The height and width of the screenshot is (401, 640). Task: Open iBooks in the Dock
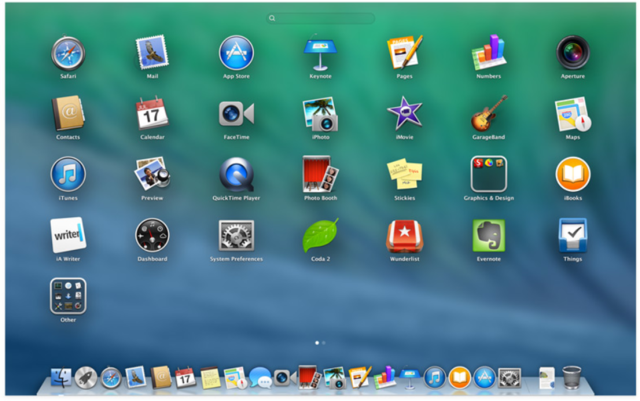460,378
